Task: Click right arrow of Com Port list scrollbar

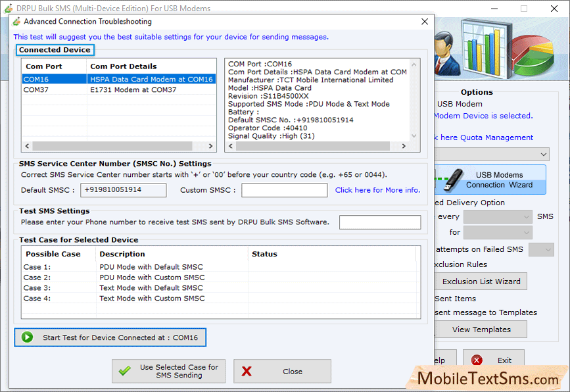Action: [x=210, y=146]
